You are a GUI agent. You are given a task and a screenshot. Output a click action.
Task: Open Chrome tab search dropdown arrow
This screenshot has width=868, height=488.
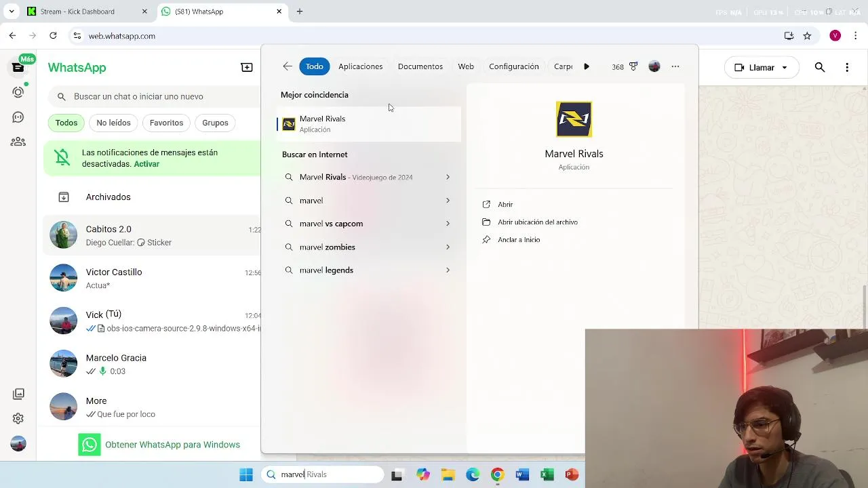[x=12, y=12]
